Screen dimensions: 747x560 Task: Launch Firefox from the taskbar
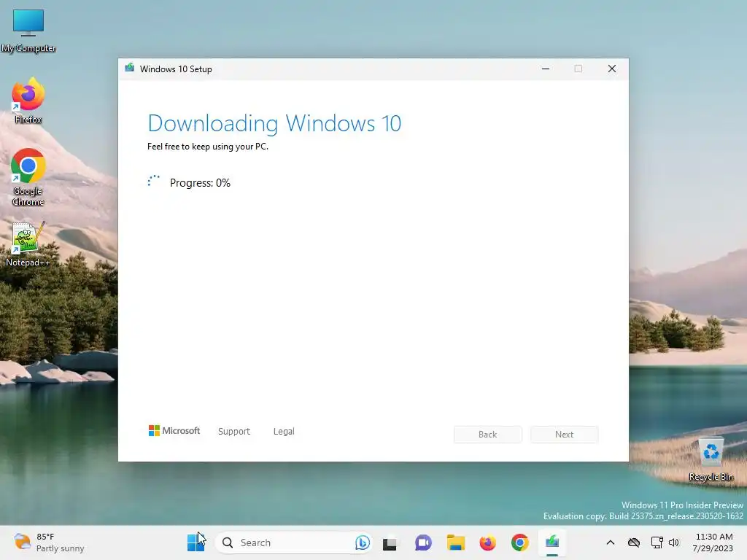(487, 542)
